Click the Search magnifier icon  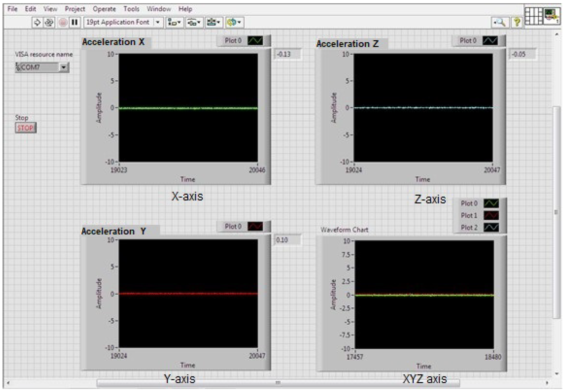pos(500,23)
